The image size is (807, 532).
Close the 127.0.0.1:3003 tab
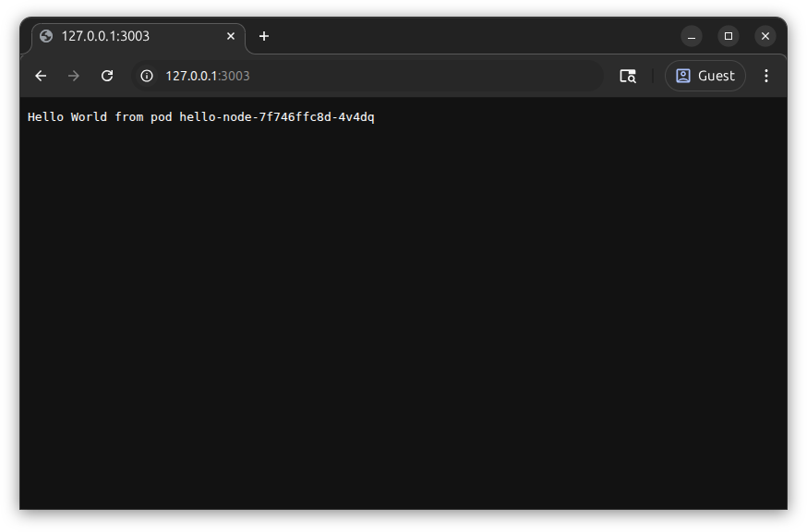(231, 36)
